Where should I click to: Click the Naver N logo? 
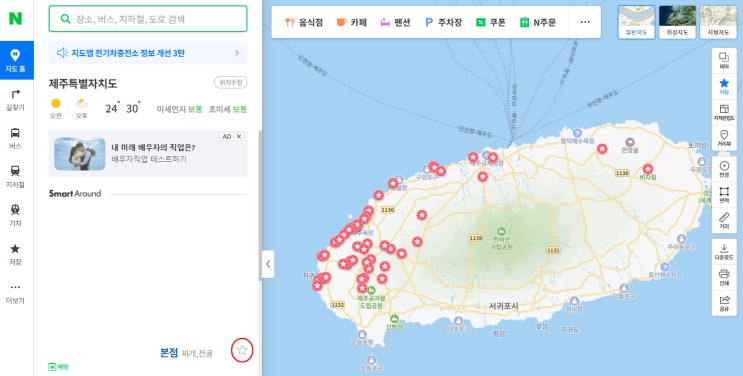pyautogui.click(x=15, y=18)
